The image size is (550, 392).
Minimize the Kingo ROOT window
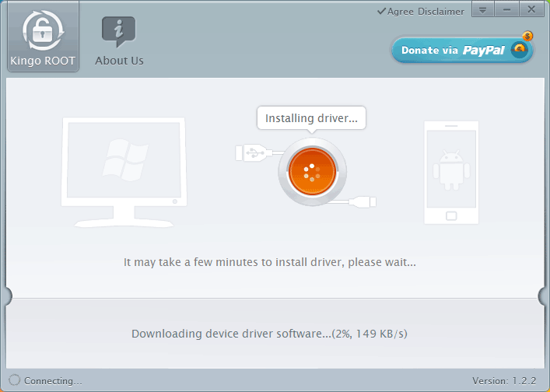coord(506,9)
